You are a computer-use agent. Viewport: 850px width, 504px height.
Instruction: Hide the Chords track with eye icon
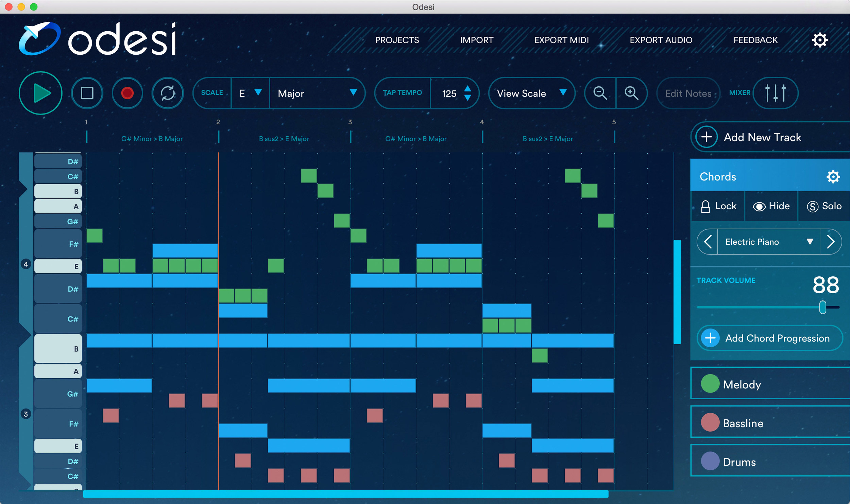[771, 206]
